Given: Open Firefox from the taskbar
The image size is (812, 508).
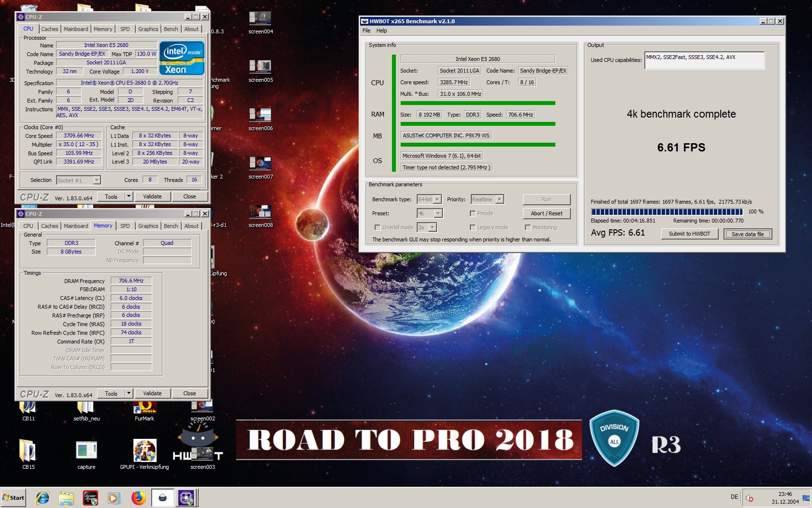Looking at the screenshot, I should point(138,497).
